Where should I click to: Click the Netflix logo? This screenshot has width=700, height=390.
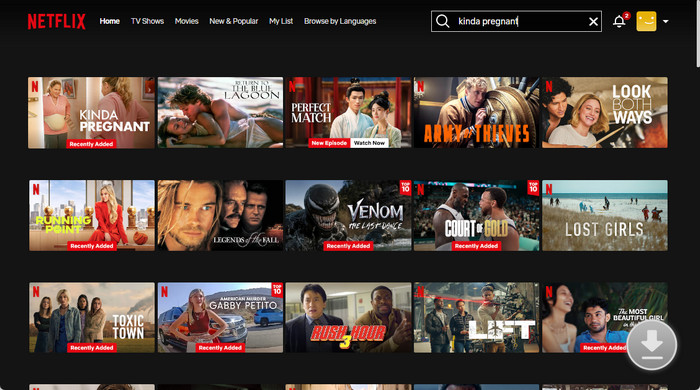coord(56,21)
